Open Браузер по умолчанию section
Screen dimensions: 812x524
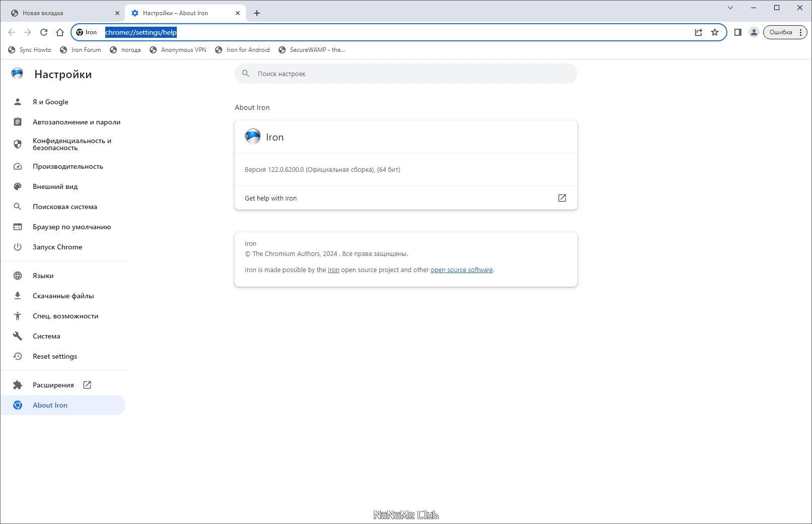pyautogui.click(x=63, y=227)
